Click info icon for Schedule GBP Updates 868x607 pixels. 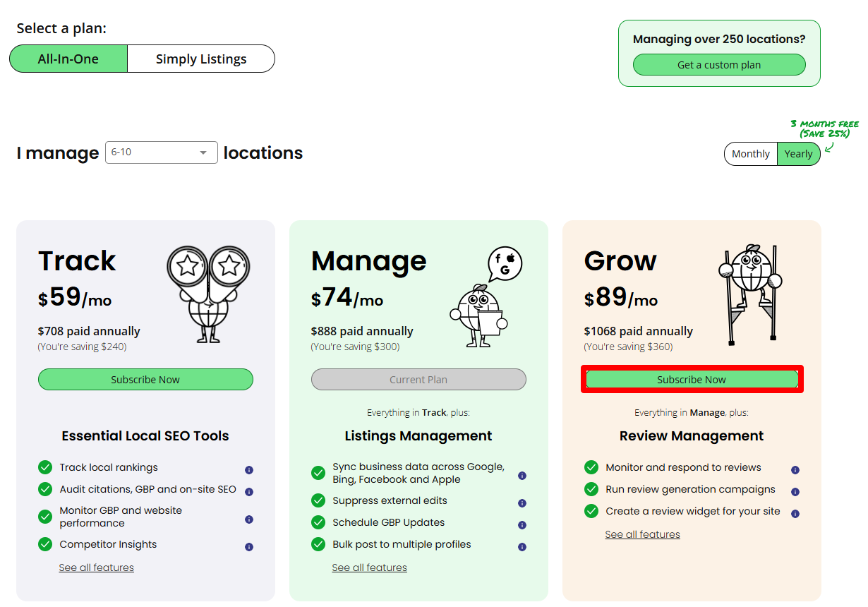522,525
